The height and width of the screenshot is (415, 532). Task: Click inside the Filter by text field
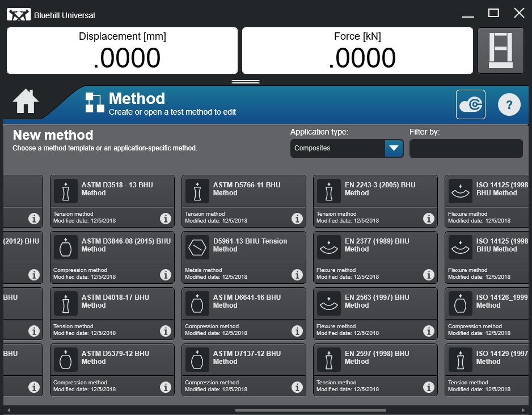pyautogui.click(x=466, y=149)
